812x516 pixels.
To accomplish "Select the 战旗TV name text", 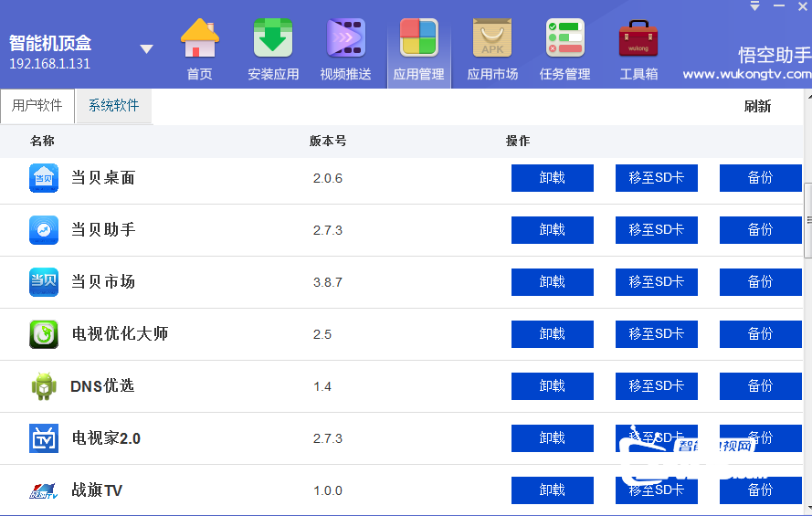I will click(97, 490).
